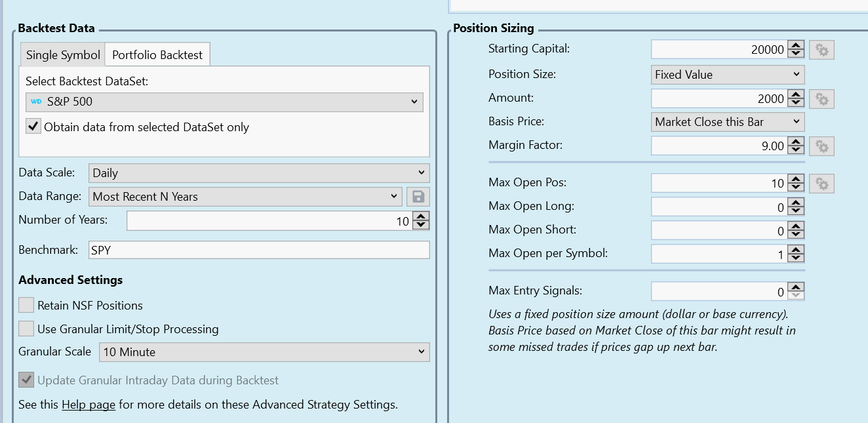Click the Benchmark SPY text field

coord(258,250)
